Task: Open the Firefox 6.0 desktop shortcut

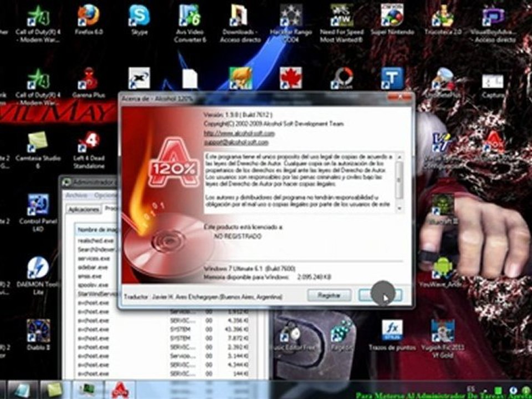Action: 88,21
